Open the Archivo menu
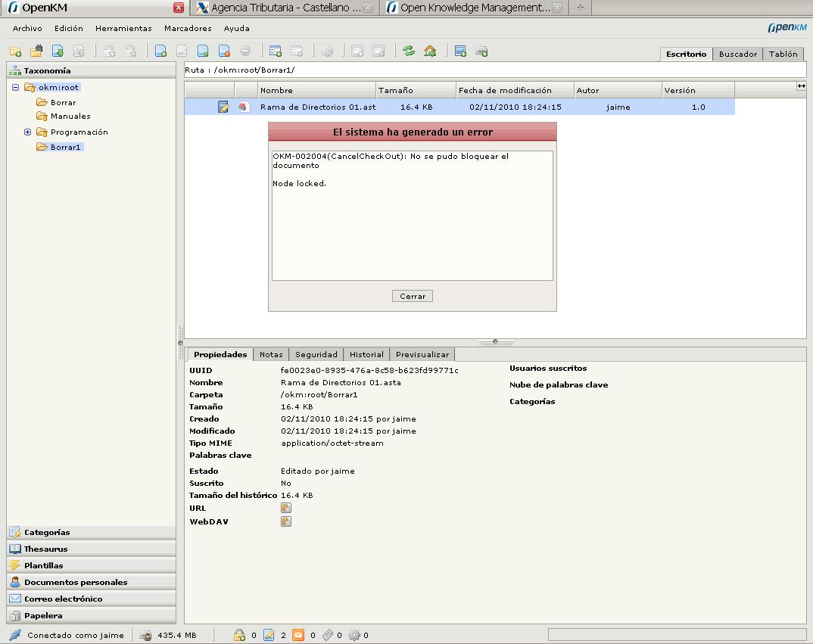The image size is (813, 644). tap(27, 29)
